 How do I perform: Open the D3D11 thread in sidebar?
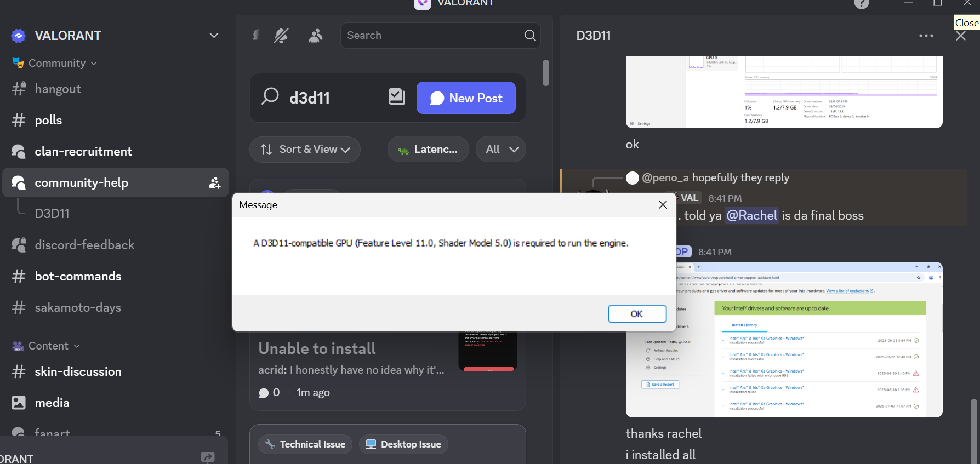click(x=52, y=214)
